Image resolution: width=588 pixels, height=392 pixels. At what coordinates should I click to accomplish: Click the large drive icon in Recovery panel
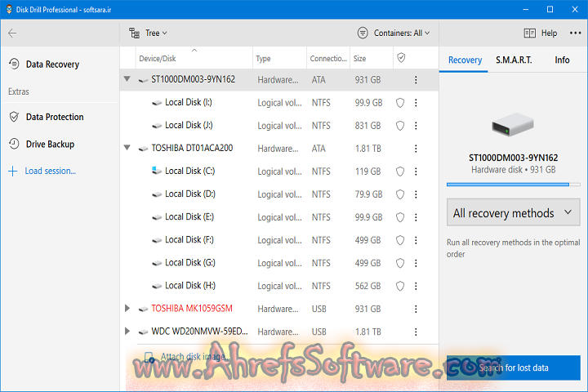[x=513, y=124]
